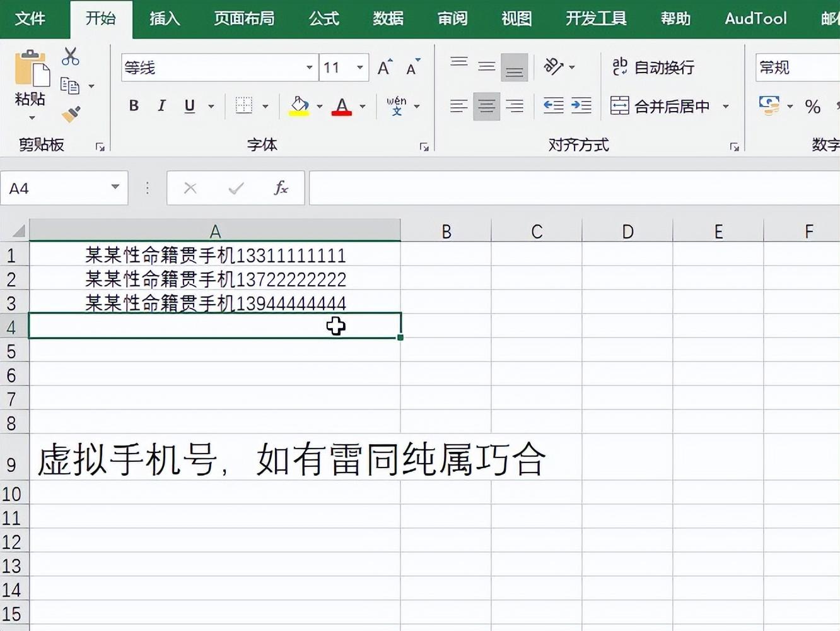
Task: Apply yellow fill color bucket
Action: [x=300, y=106]
